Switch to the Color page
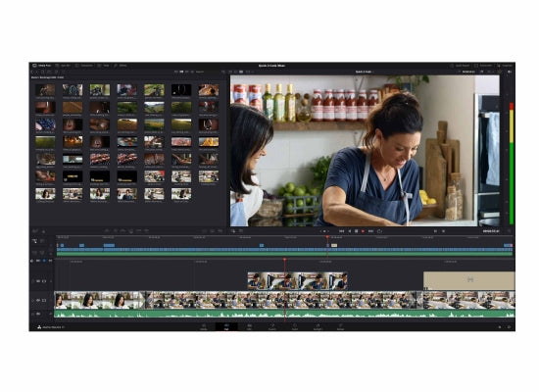 295,327
